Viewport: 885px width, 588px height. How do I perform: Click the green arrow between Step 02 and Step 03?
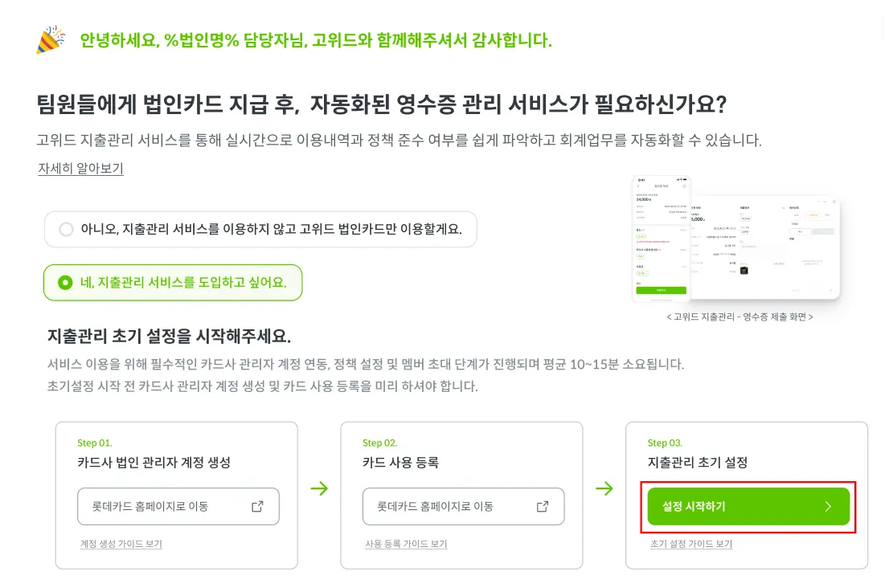pyautogui.click(x=604, y=488)
